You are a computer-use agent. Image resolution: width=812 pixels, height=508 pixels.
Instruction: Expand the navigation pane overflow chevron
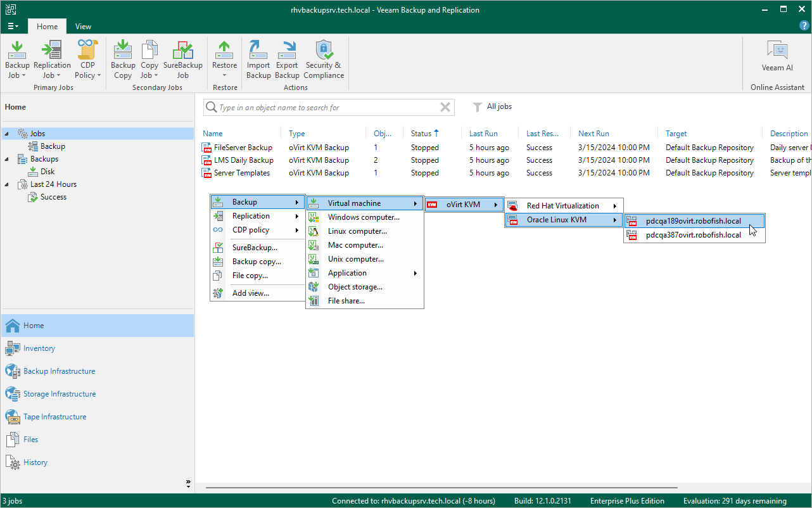[188, 483]
